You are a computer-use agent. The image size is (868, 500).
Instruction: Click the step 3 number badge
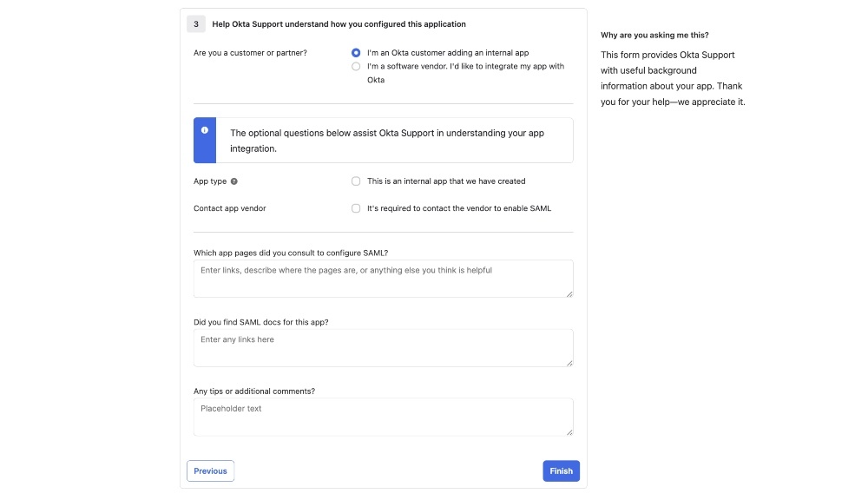196,23
